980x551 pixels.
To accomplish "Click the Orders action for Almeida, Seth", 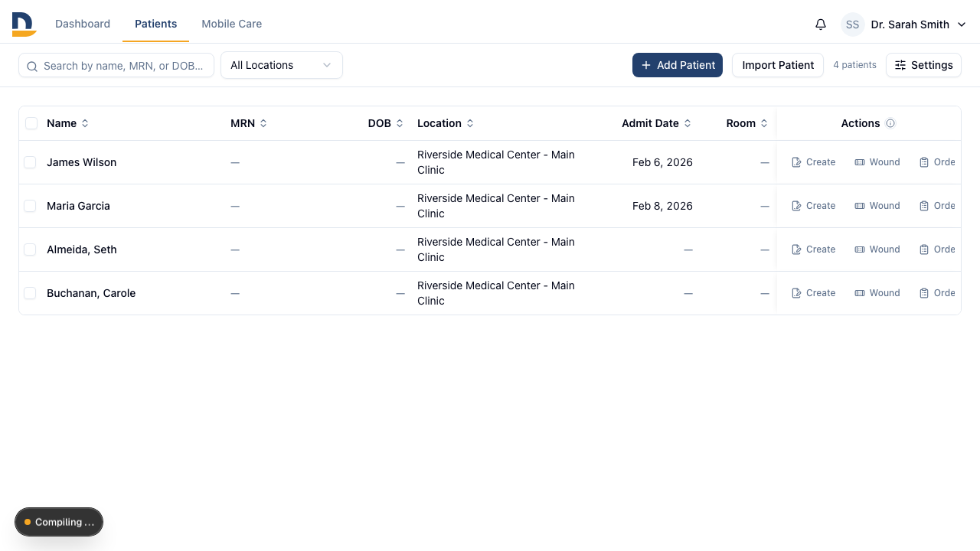I will pos(937,249).
